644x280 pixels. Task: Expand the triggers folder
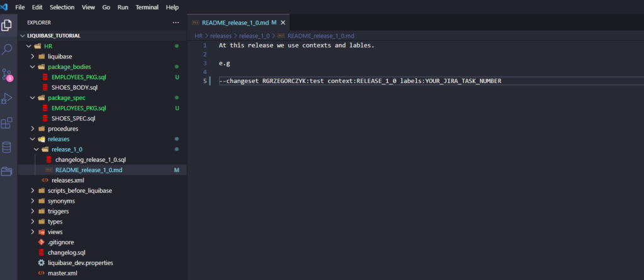point(102,211)
